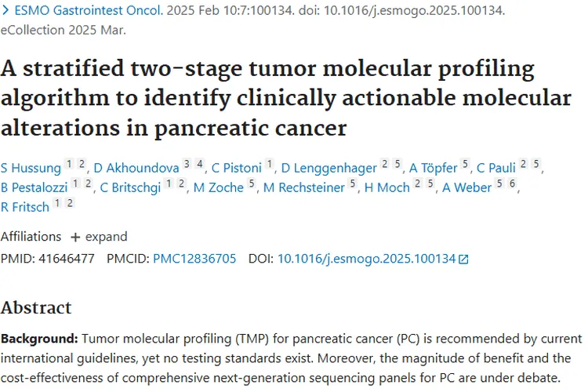
Task: Click author H Moch's name
Action: coord(387,187)
